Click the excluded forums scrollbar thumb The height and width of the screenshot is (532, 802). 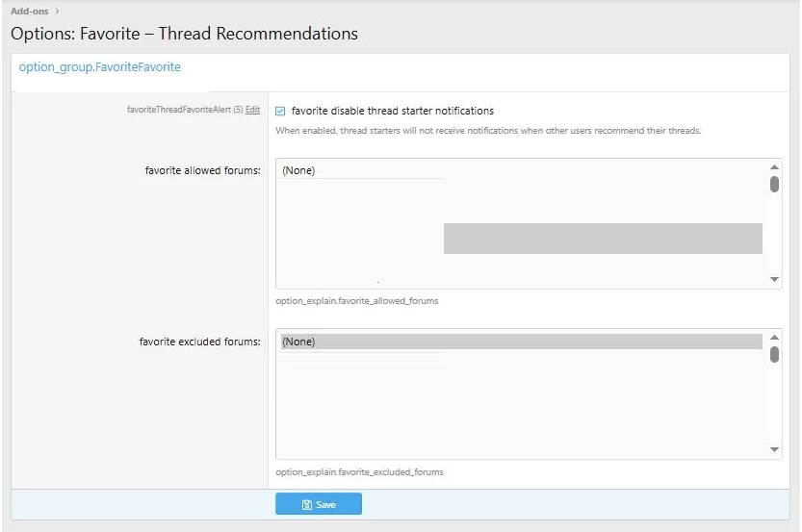click(x=774, y=354)
